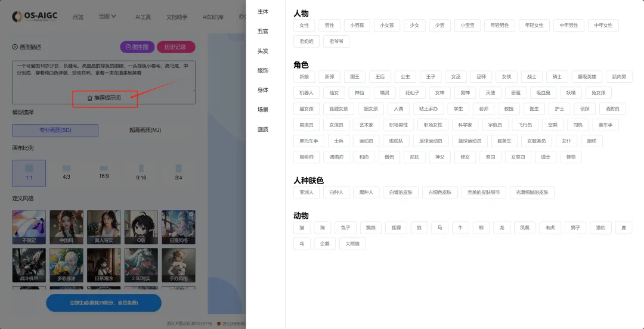Select the 日漫风格 style thumbnail

(179, 227)
